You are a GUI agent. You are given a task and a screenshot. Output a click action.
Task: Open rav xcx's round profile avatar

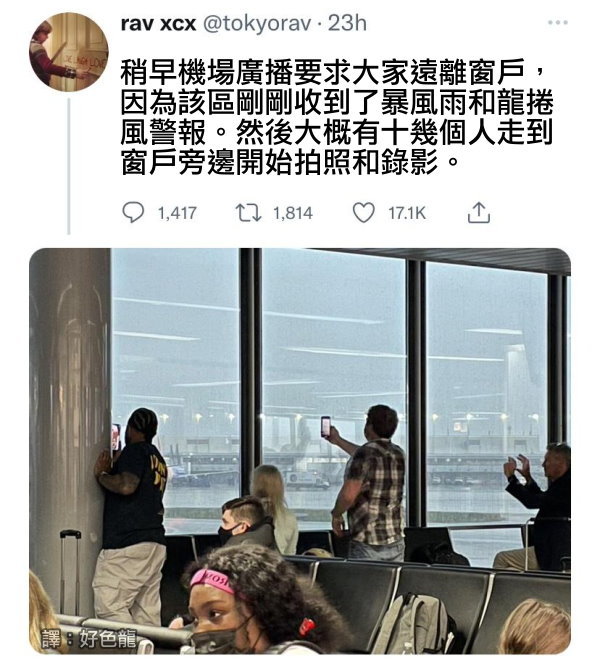(69, 52)
